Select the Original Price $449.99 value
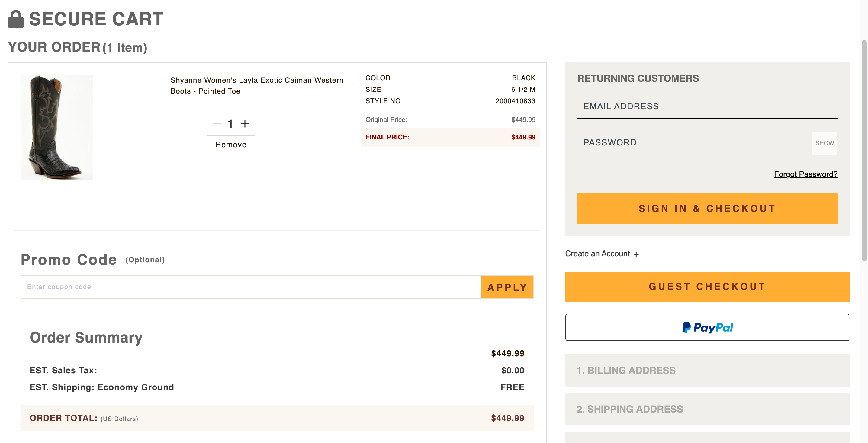868x443 pixels. (x=523, y=120)
